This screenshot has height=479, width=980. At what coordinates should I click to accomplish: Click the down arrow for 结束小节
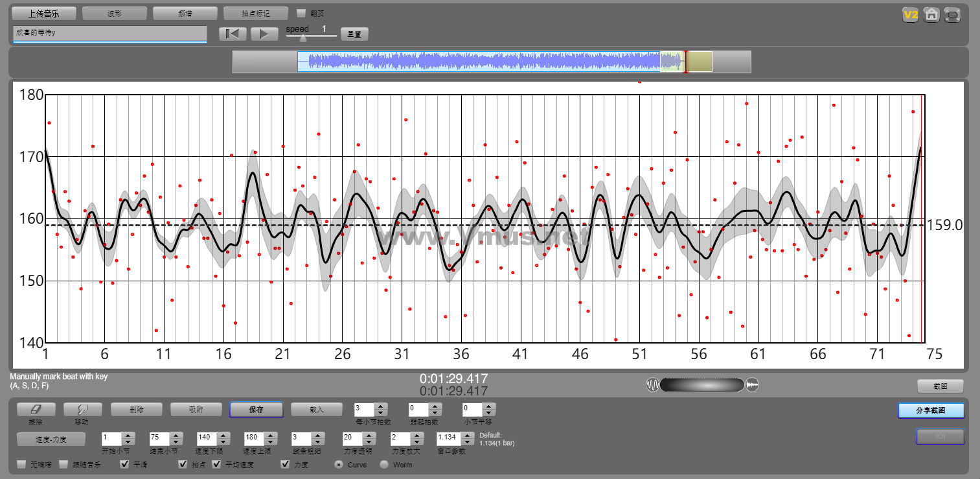tap(176, 442)
